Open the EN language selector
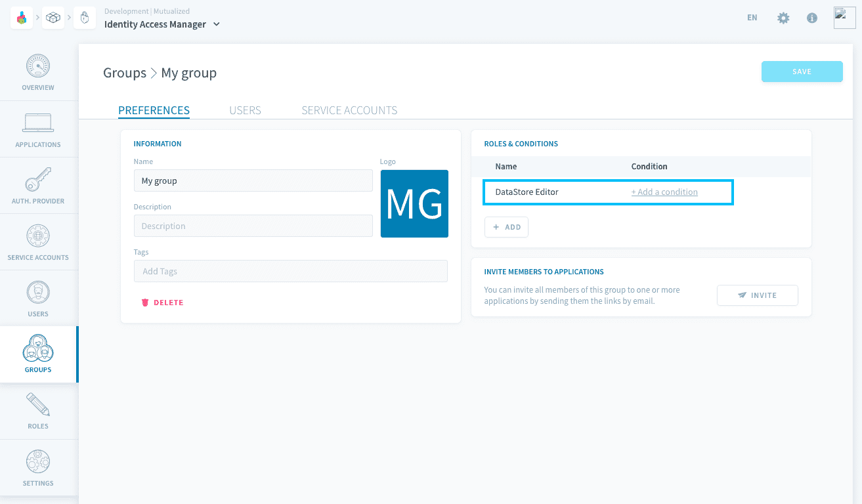Screen dimensions: 862x504 [752, 18]
